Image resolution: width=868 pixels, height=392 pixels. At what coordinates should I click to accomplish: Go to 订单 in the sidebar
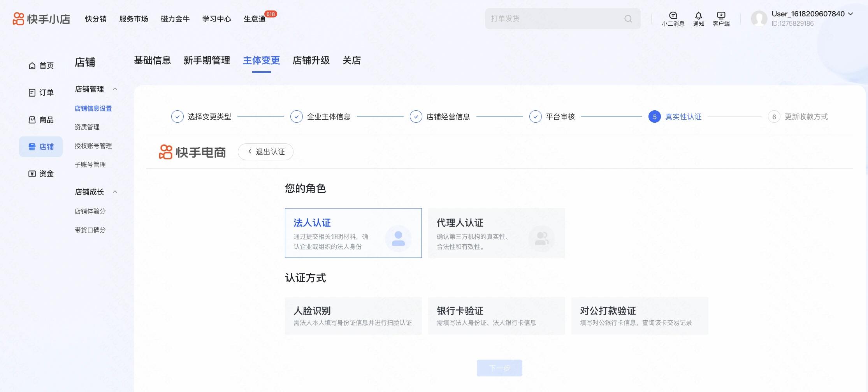tap(41, 92)
